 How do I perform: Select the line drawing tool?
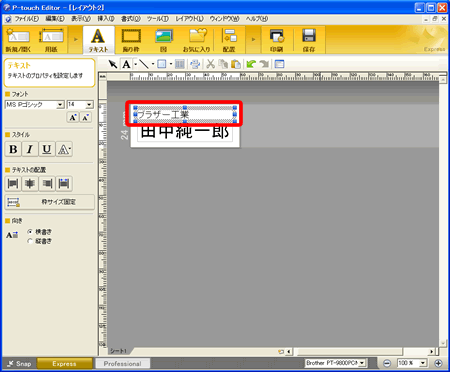pyautogui.click(x=144, y=64)
